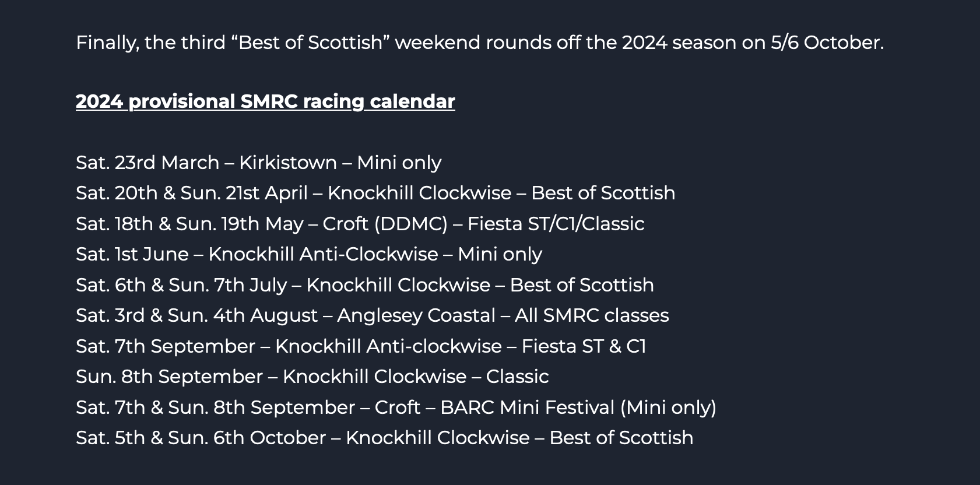Click the BARC Mini Festival Croft entry
This screenshot has height=485, width=980.
coord(396,407)
